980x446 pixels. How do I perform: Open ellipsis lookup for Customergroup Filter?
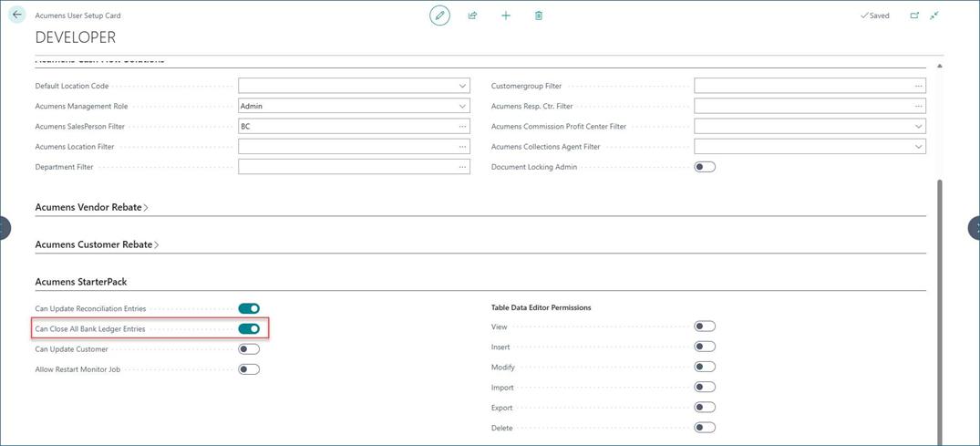pyautogui.click(x=918, y=86)
